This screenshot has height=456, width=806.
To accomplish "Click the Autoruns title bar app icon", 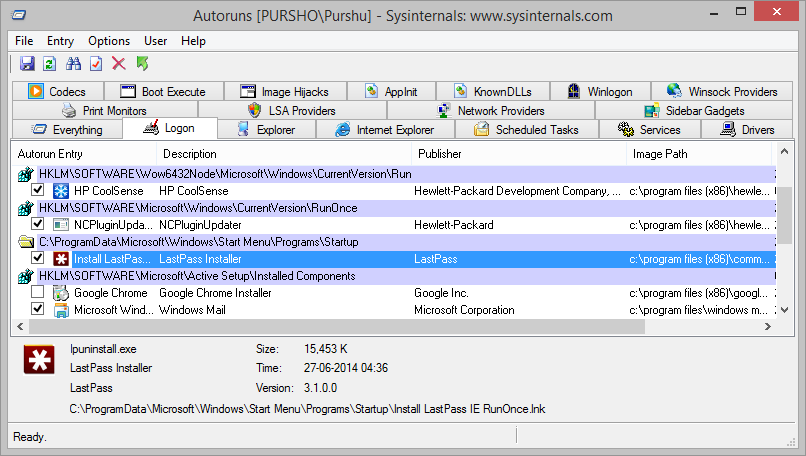I will coord(19,14).
